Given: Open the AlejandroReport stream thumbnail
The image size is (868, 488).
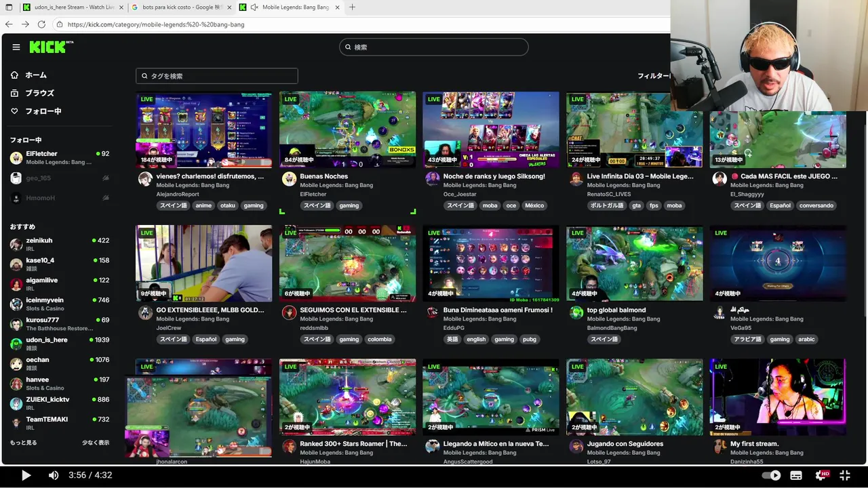Looking at the screenshot, I should tap(204, 130).
